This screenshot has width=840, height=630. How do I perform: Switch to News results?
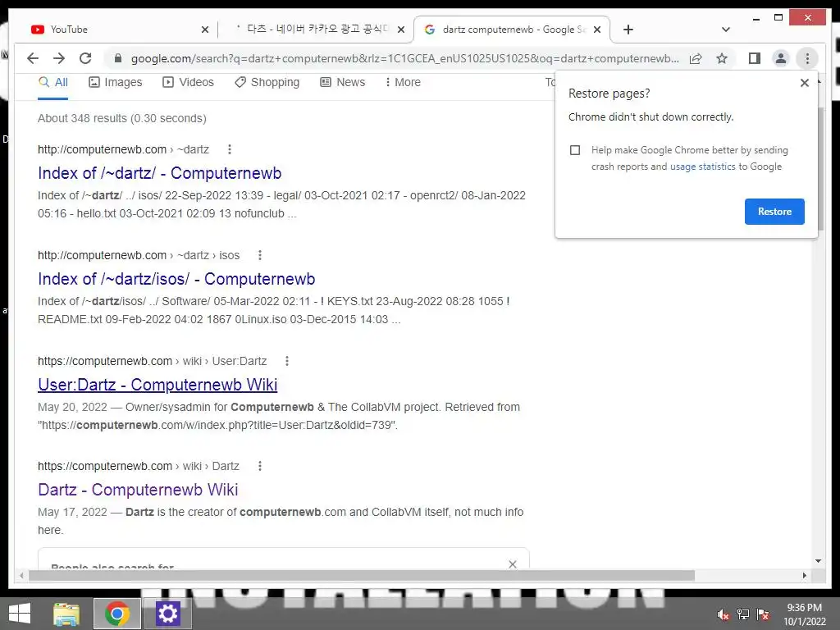[x=342, y=83]
